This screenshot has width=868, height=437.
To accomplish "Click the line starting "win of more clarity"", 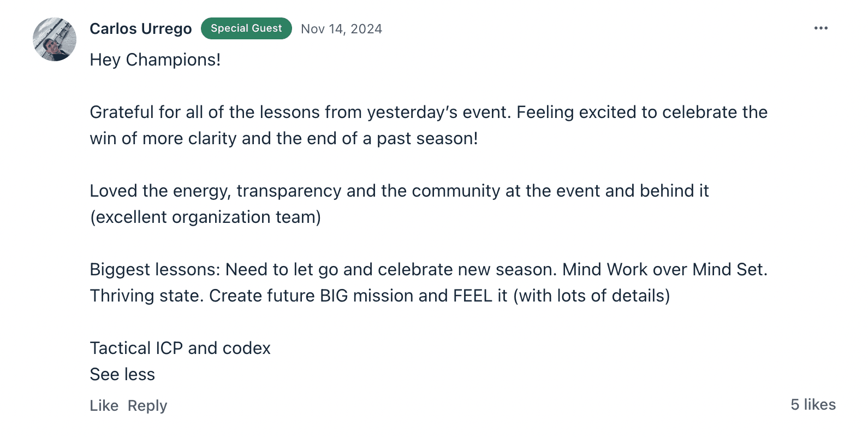I will pyautogui.click(x=283, y=138).
